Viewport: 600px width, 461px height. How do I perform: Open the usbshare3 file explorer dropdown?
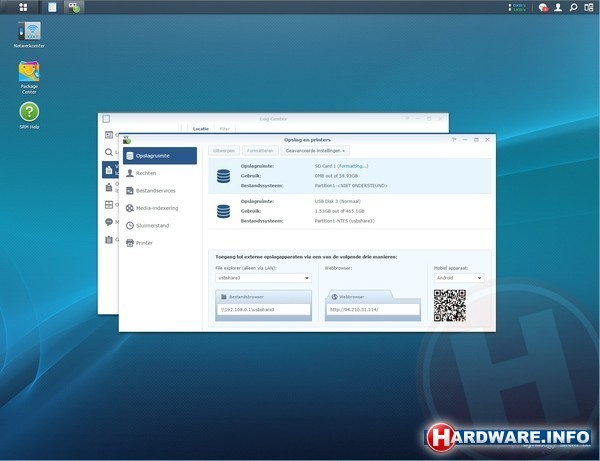point(263,278)
